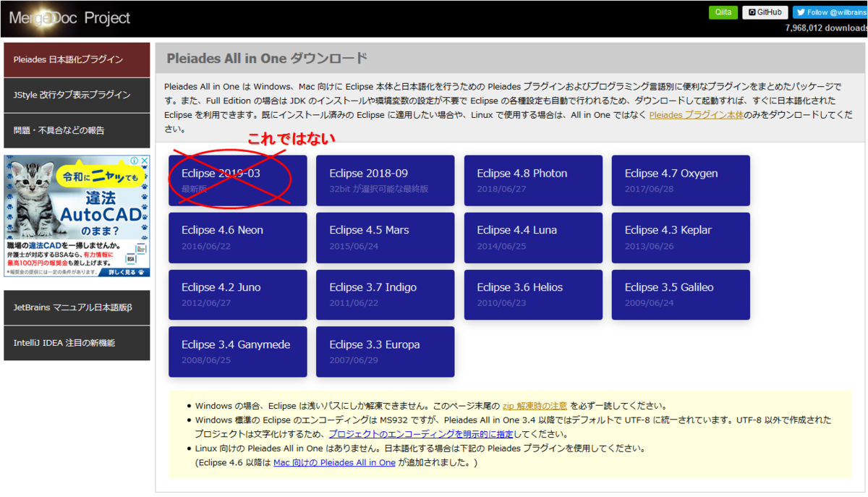The image size is (868, 497).
Task: Click the ad info triangle icon
Action: point(135,161)
